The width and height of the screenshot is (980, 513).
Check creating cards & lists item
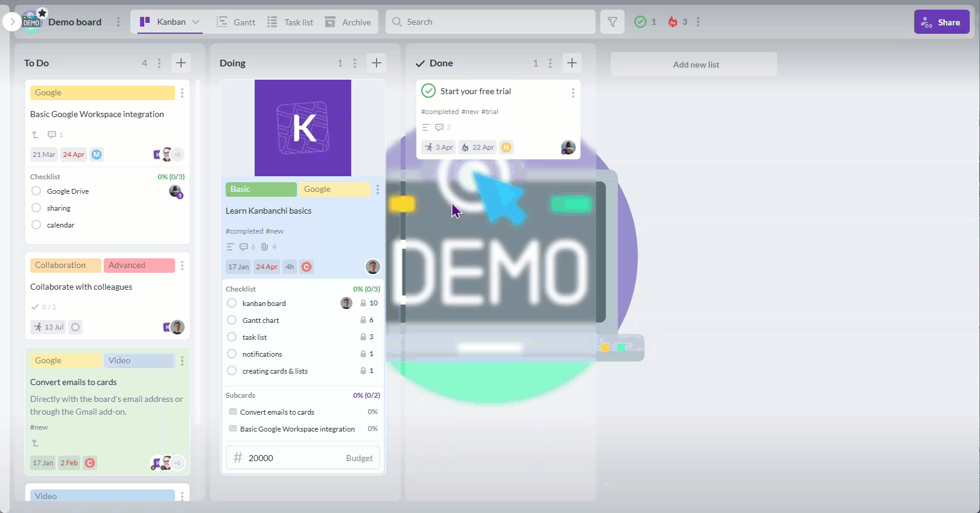coord(232,371)
